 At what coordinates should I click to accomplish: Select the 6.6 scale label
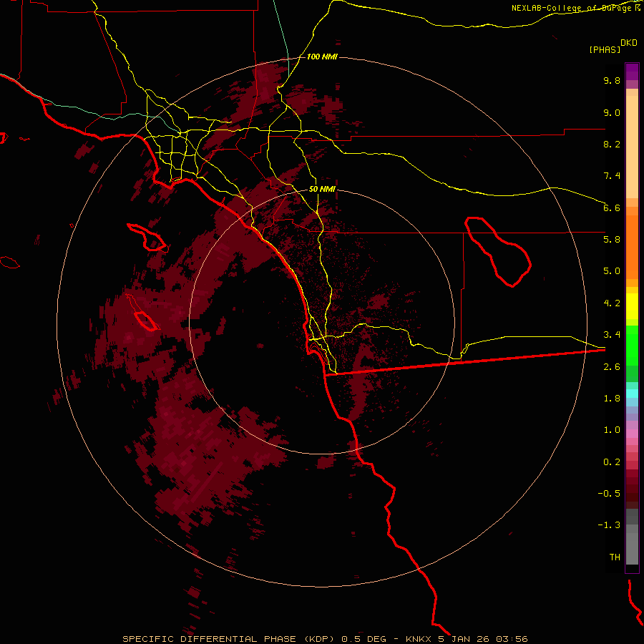click(x=612, y=208)
